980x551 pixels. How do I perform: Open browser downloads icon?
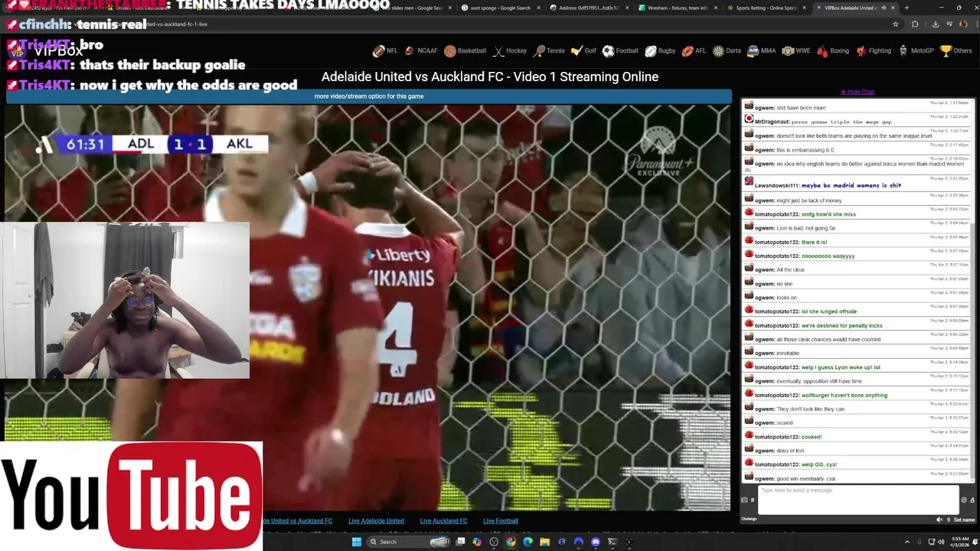click(x=935, y=24)
